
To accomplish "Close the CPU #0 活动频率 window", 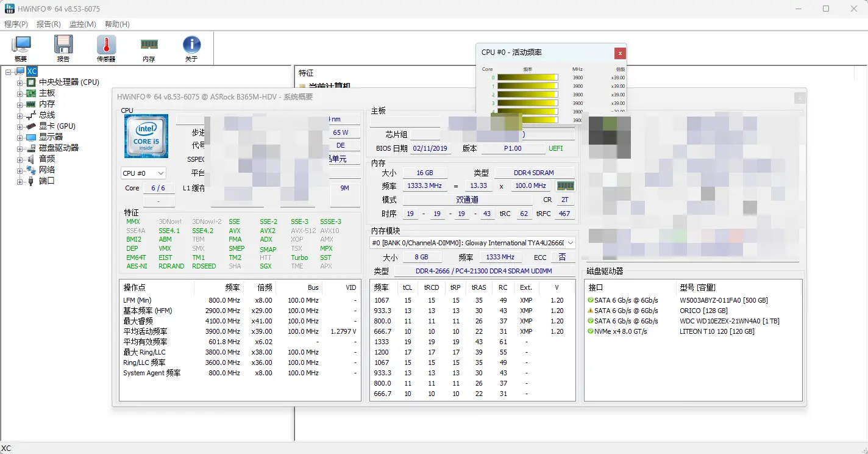I will tap(619, 53).
